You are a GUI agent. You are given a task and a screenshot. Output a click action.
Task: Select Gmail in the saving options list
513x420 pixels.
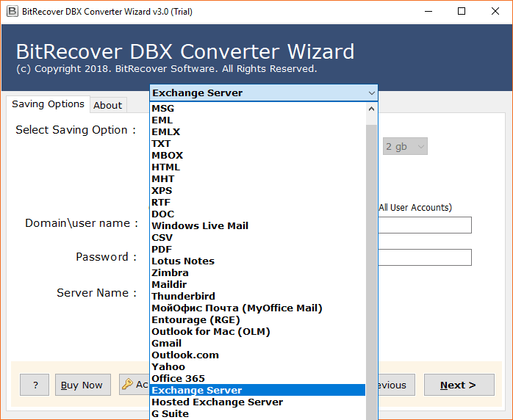click(166, 343)
